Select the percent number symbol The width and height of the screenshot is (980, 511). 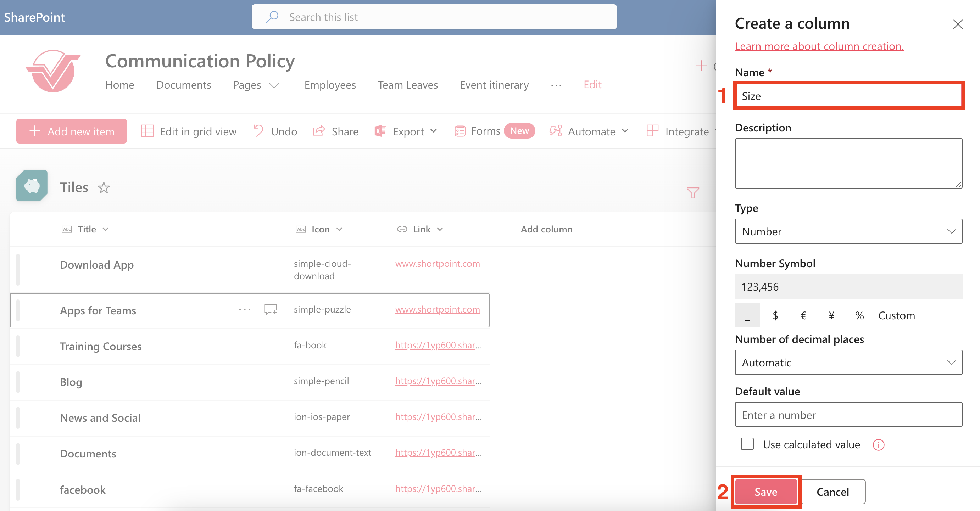[859, 315]
